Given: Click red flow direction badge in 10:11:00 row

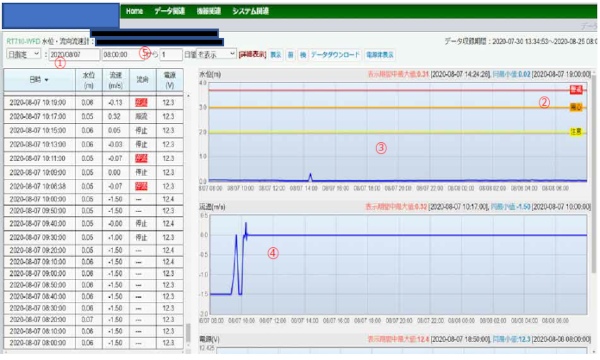Looking at the screenshot, I should (x=141, y=158).
